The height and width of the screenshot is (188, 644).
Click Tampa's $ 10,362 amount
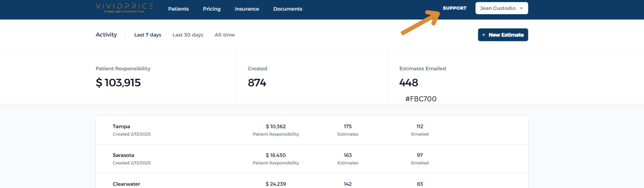[276, 127]
